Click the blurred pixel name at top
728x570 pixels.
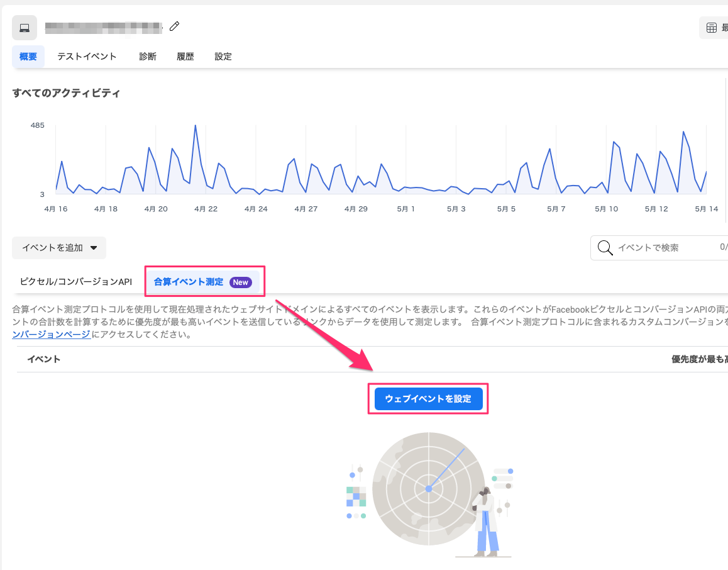(104, 28)
